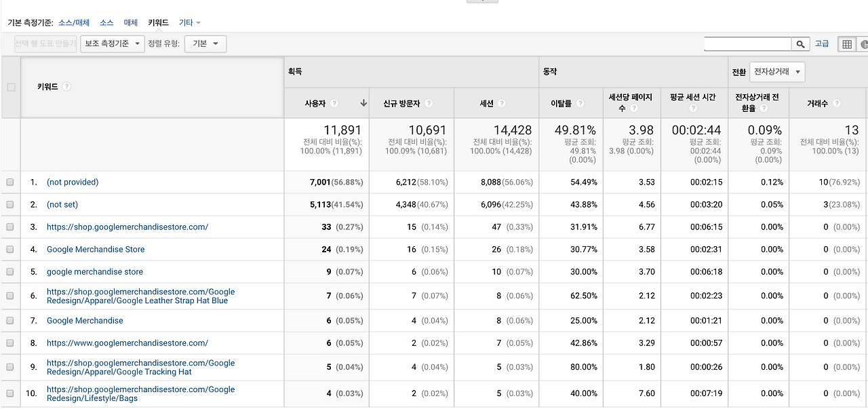Open Google Leather Strap Hat Blue keyword
868x409 pixels.
pos(140,296)
